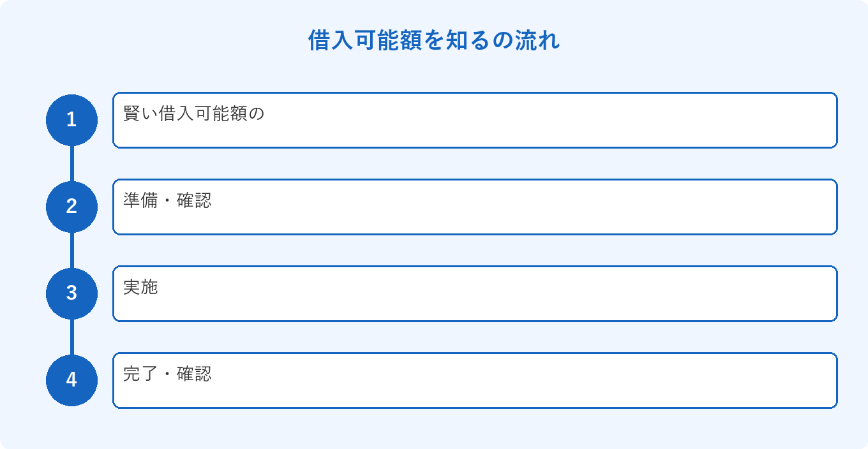
Task: Click the 賢い借入可能額の text
Action: pyautogui.click(x=193, y=114)
